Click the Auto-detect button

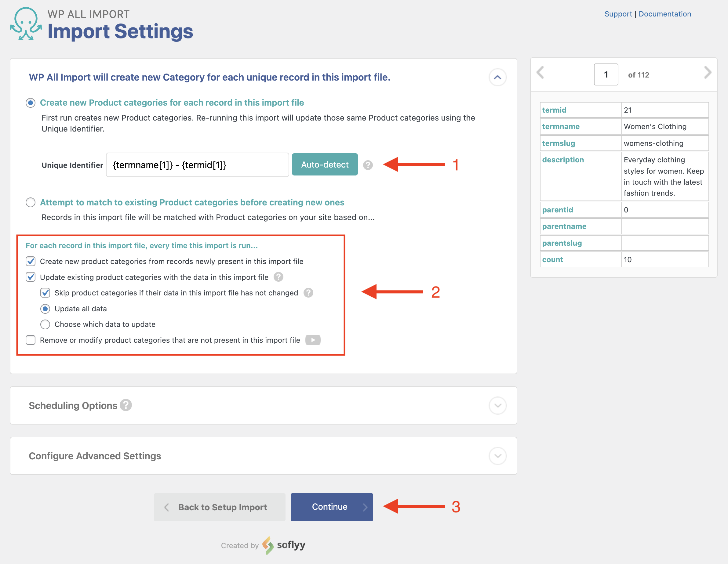click(x=325, y=164)
